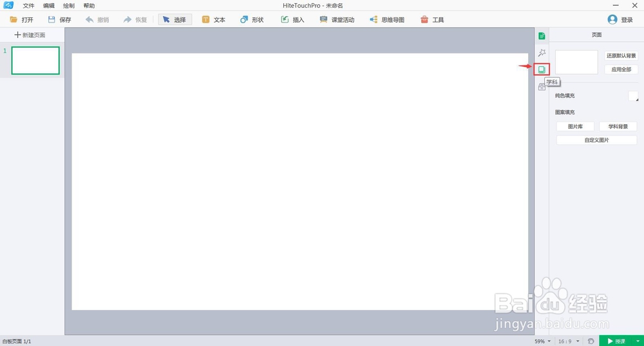
Task: Click 应用全部 button
Action: (621, 70)
